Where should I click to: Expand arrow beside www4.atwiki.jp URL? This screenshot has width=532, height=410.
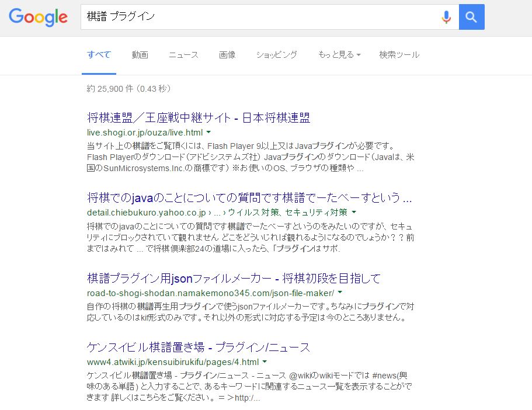tap(265, 362)
